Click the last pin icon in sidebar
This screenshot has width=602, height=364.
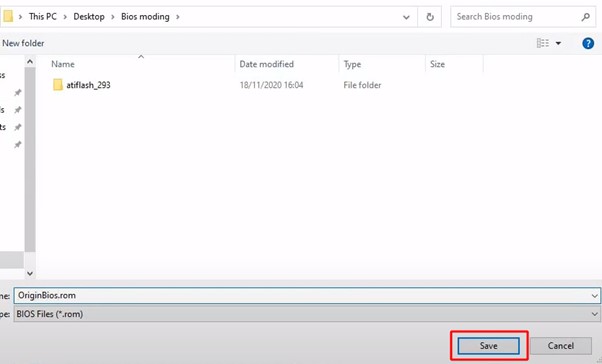click(18, 144)
